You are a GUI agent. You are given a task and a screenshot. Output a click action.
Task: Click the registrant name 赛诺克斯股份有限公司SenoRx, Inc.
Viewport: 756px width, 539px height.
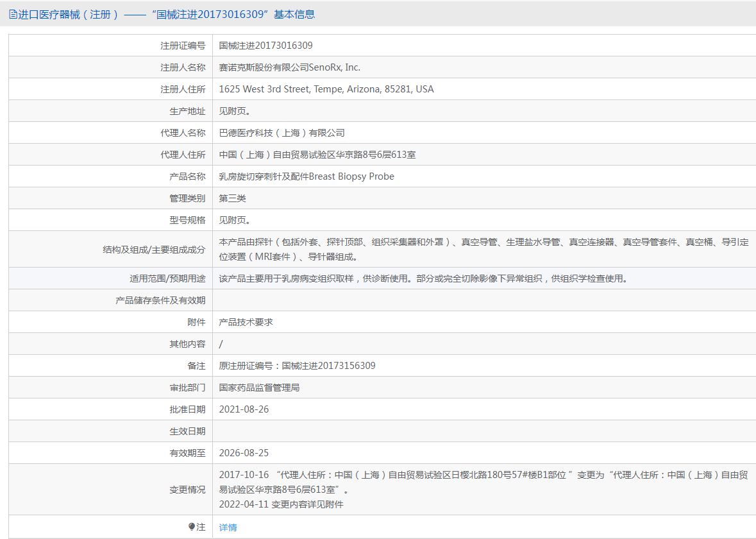[x=290, y=67]
